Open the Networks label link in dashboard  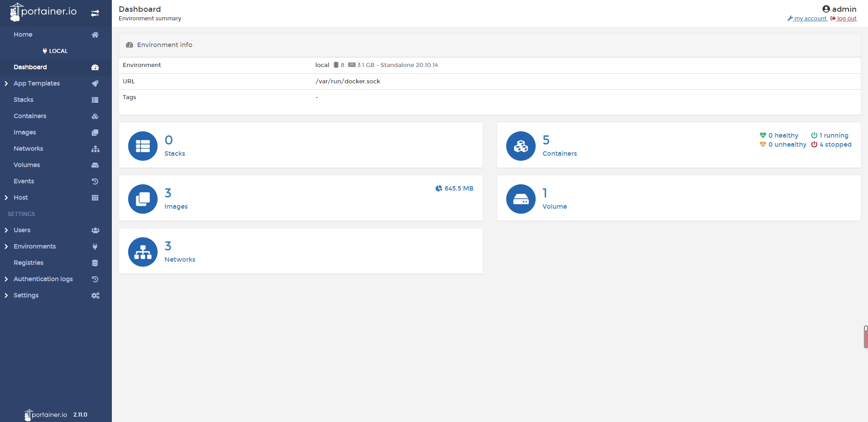180,259
